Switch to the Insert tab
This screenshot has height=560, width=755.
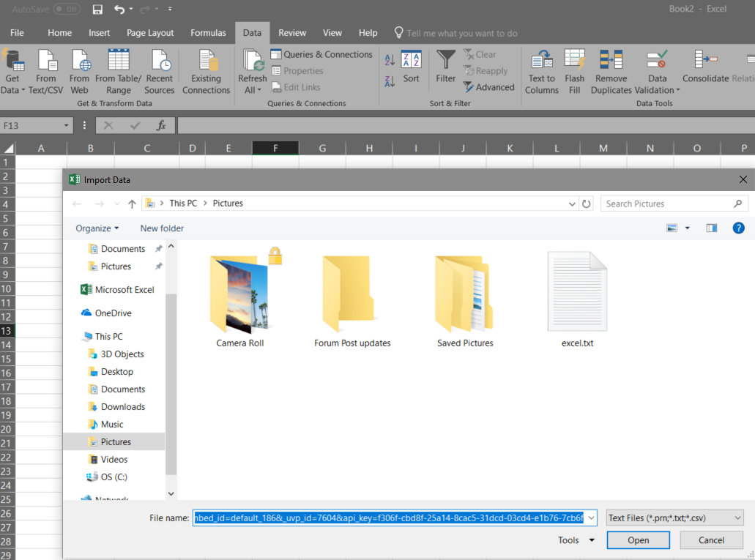pos(99,33)
